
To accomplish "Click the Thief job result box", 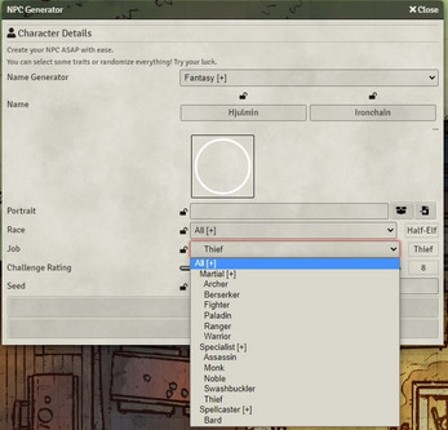I will (x=423, y=249).
